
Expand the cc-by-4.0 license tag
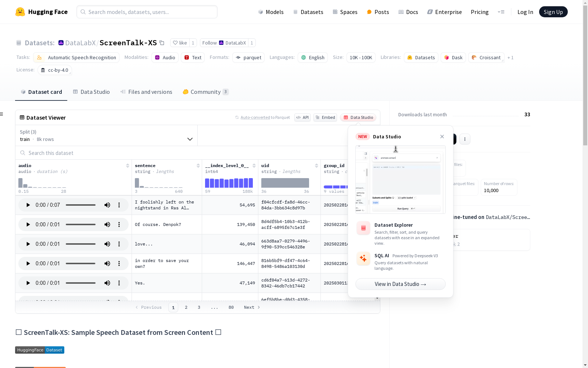(x=55, y=70)
